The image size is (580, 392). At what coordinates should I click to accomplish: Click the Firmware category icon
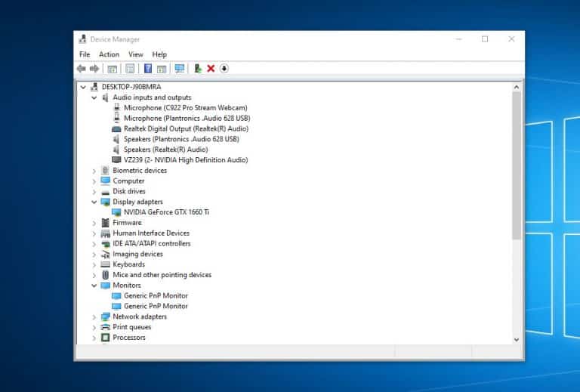[x=106, y=223]
